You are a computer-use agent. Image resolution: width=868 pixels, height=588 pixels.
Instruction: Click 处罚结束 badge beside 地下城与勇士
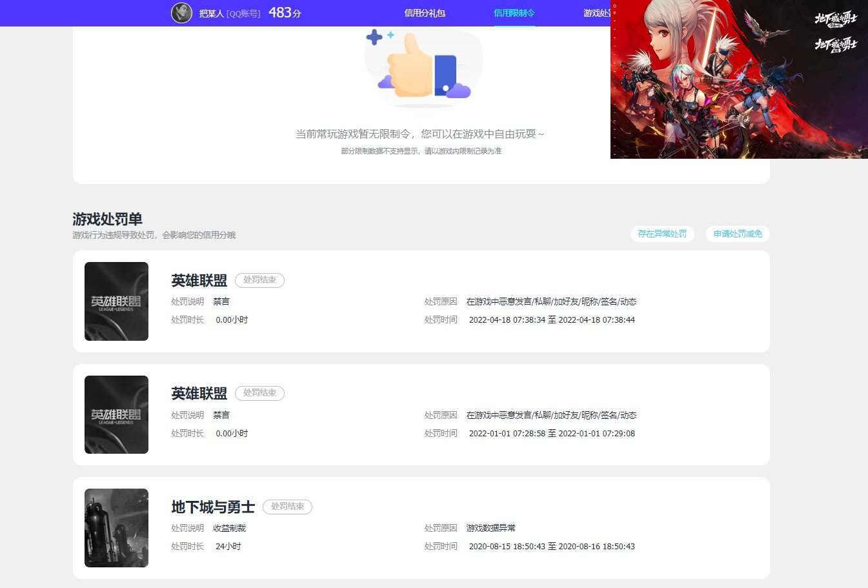pyautogui.click(x=287, y=507)
